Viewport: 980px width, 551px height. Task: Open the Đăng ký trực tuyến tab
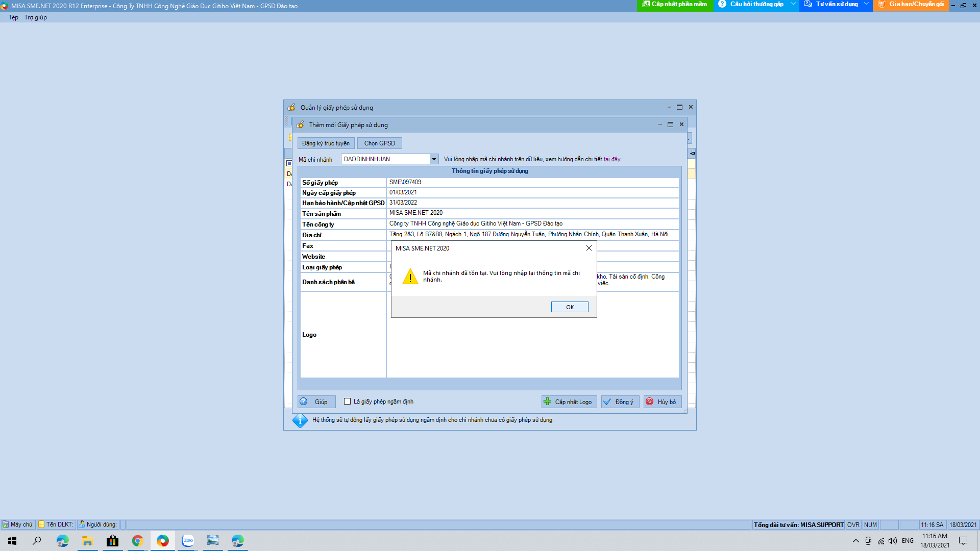tap(326, 143)
